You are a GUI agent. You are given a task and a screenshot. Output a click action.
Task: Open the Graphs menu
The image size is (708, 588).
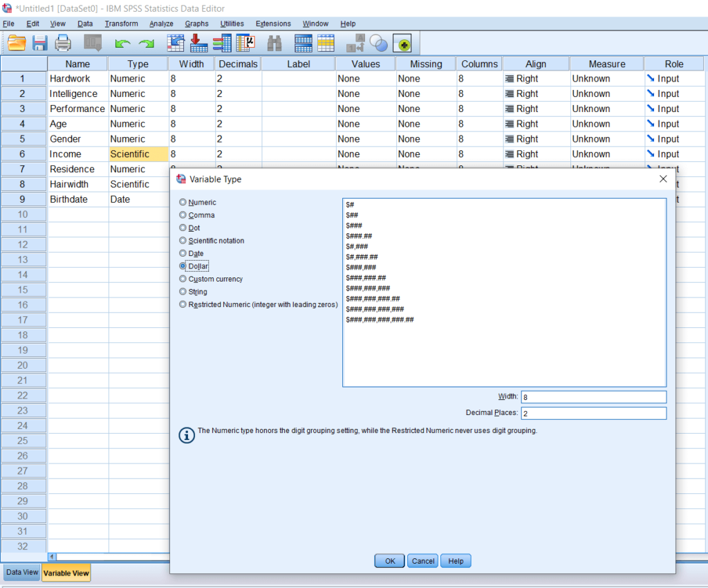click(x=196, y=23)
